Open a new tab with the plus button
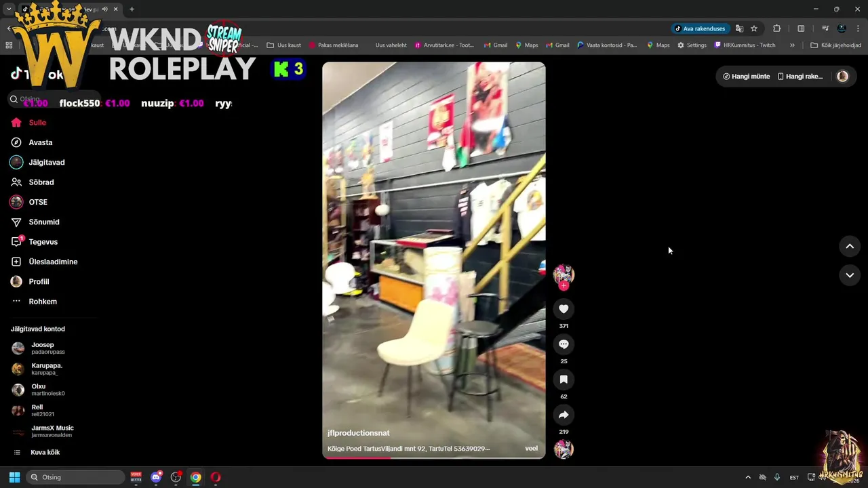Viewport: 868px width, 488px height. pyautogui.click(x=132, y=9)
